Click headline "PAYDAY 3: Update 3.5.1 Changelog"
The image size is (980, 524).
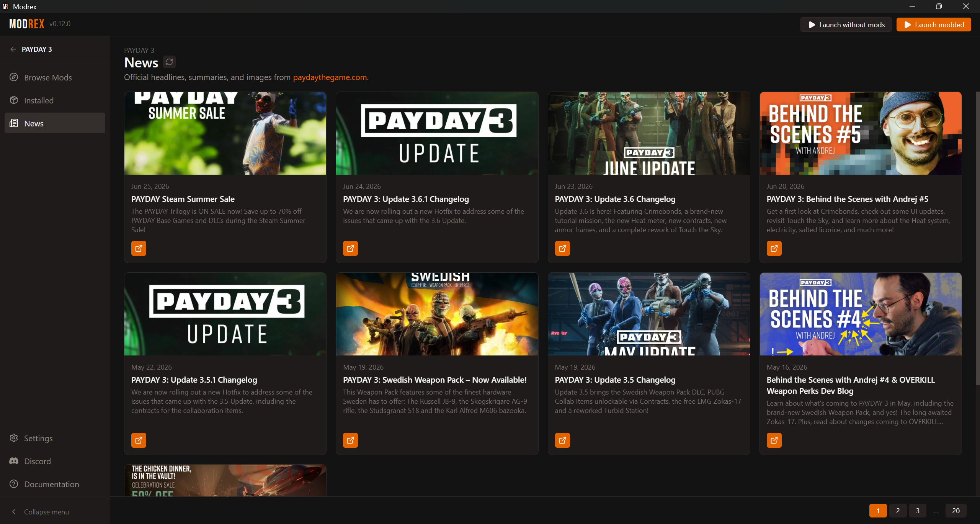(194, 380)
